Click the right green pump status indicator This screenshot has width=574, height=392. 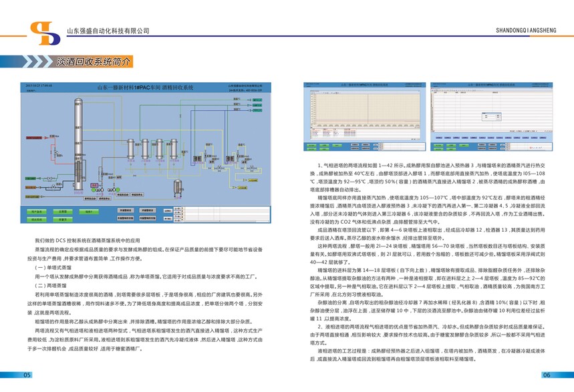click(118, 190)
